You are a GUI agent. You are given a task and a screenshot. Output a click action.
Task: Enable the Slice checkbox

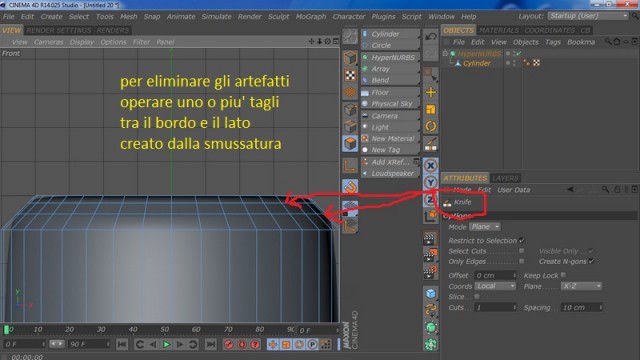click(x=477, y=296)
